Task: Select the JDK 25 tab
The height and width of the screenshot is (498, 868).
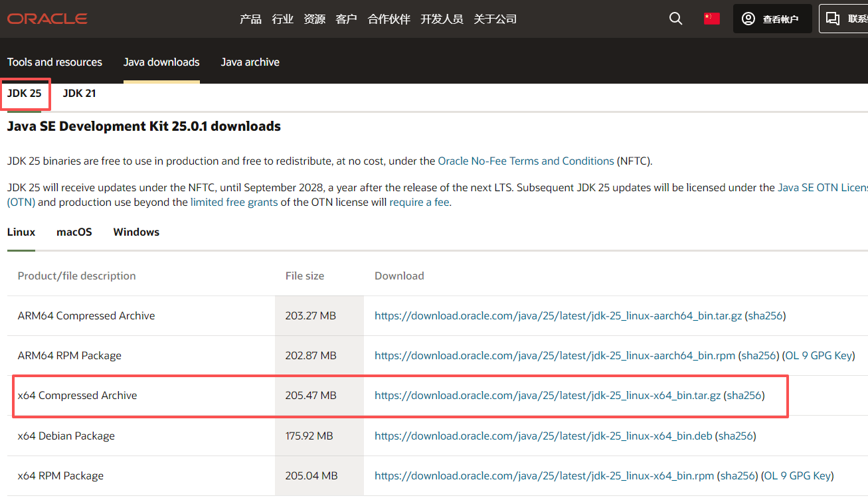Action: point(25,94)
